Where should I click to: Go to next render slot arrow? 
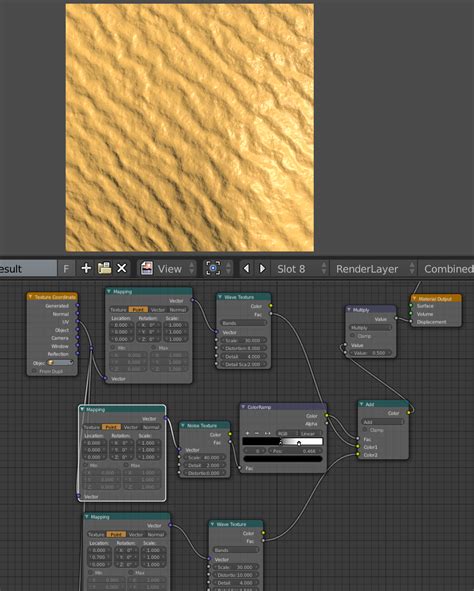point(262,268)
